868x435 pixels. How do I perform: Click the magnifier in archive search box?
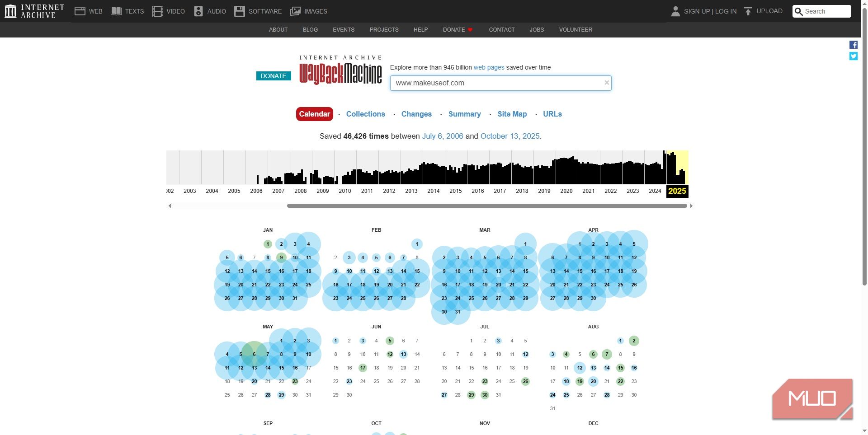coord(799,11)
